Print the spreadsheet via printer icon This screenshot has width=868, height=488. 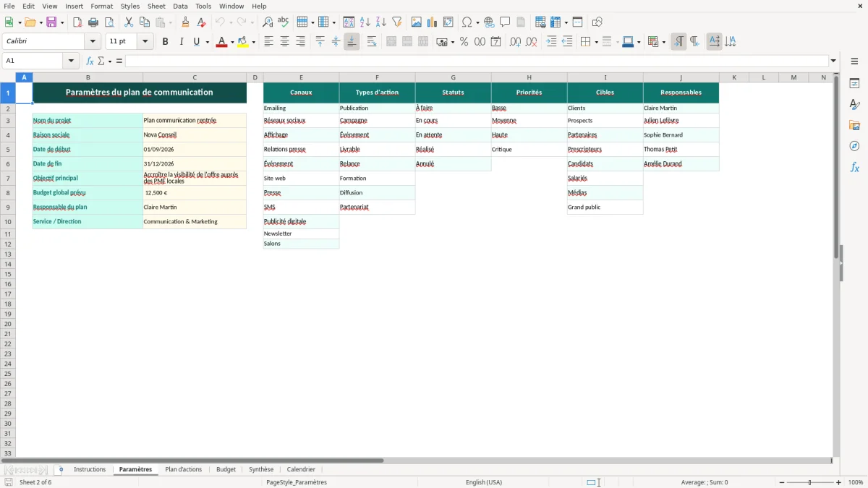point(93,22)
